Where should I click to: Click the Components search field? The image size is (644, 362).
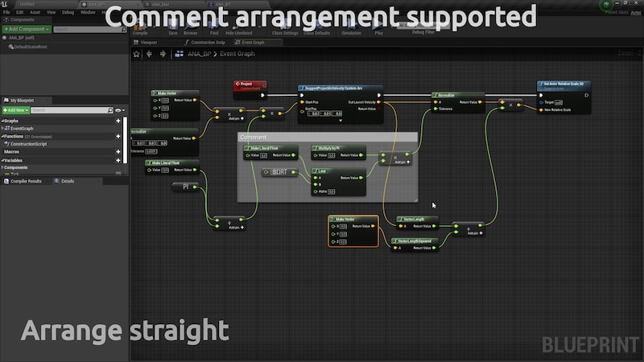tap(90, 30)
